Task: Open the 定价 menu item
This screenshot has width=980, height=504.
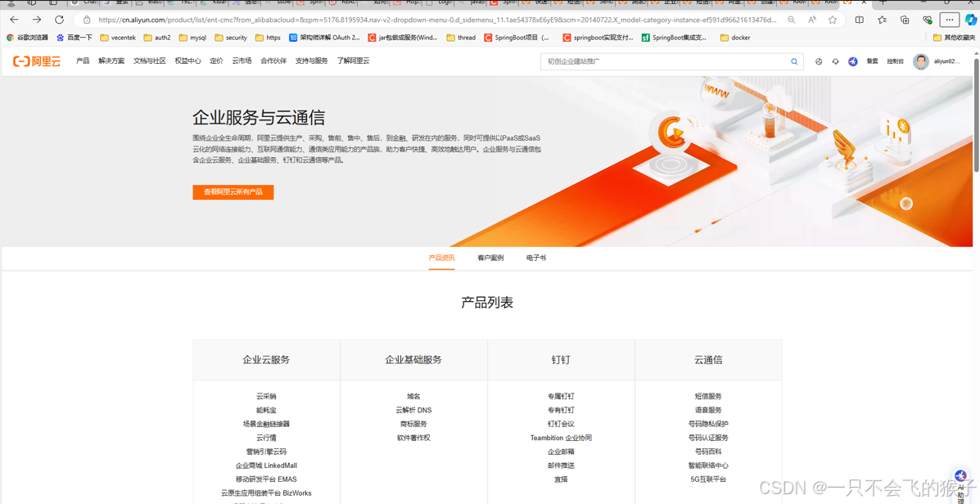Action: (216, 61)
